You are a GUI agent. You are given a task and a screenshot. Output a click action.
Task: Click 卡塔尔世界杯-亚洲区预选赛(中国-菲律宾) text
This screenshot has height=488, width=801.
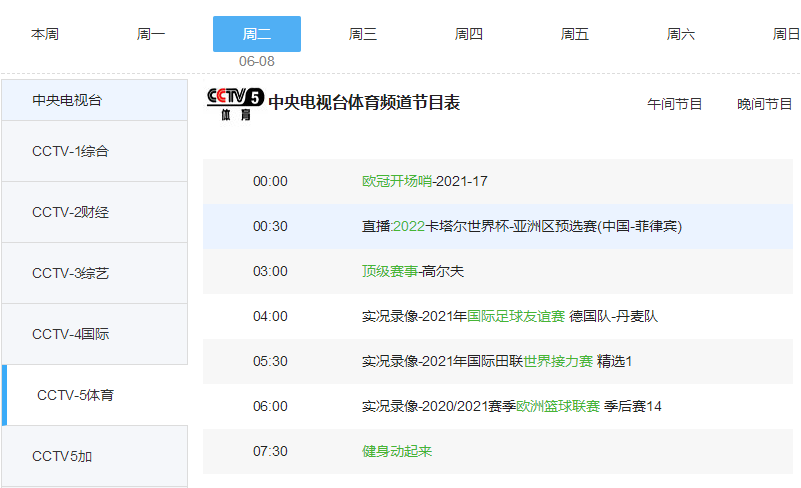point(554,226)
